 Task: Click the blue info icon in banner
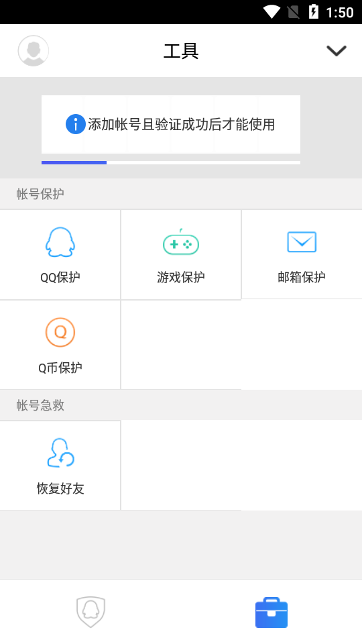(76, 125)
